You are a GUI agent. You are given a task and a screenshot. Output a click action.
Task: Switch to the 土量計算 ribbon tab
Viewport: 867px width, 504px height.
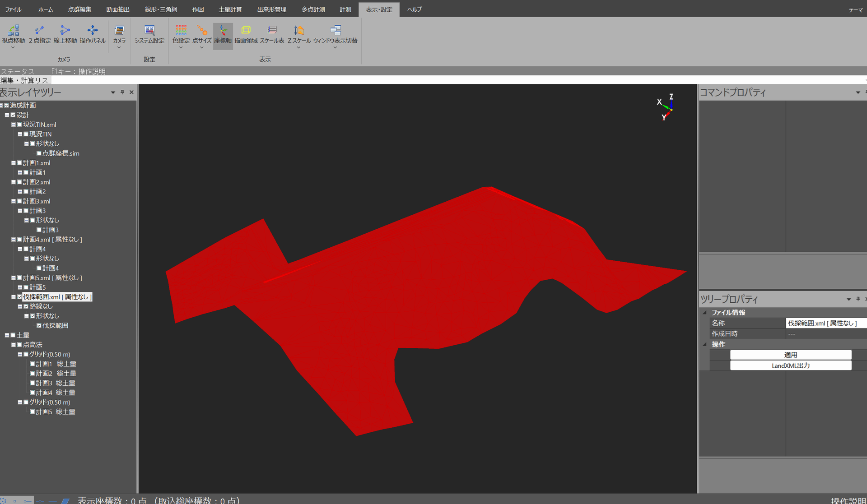(230, 9)
